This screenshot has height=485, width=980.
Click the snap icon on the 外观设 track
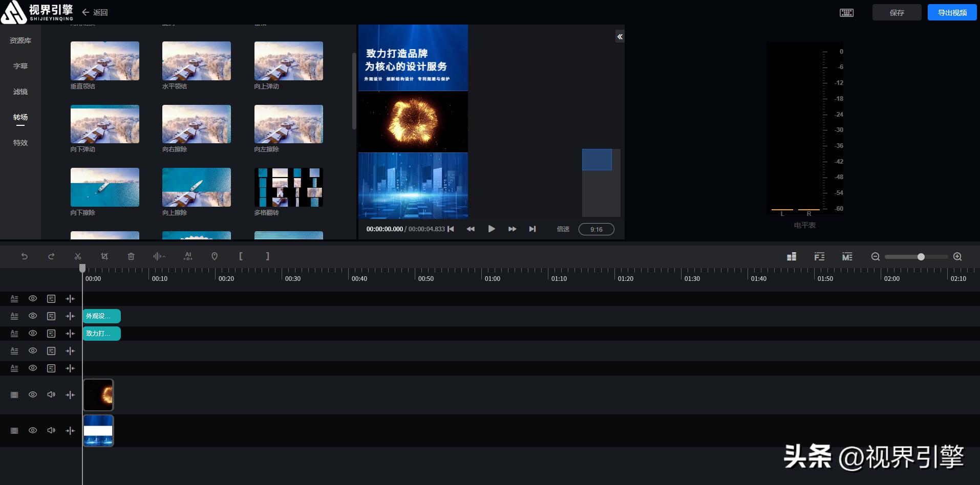pos(70,316)
